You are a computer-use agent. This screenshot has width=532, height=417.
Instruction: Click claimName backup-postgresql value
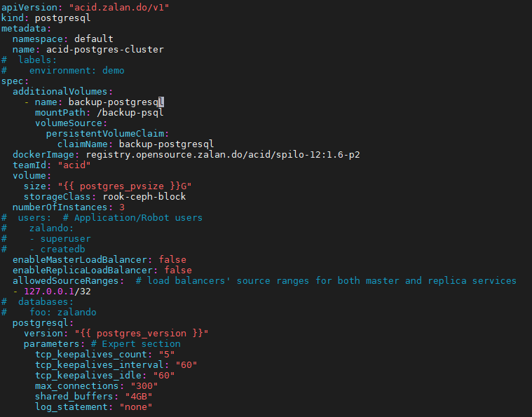(x=166, y=144)
